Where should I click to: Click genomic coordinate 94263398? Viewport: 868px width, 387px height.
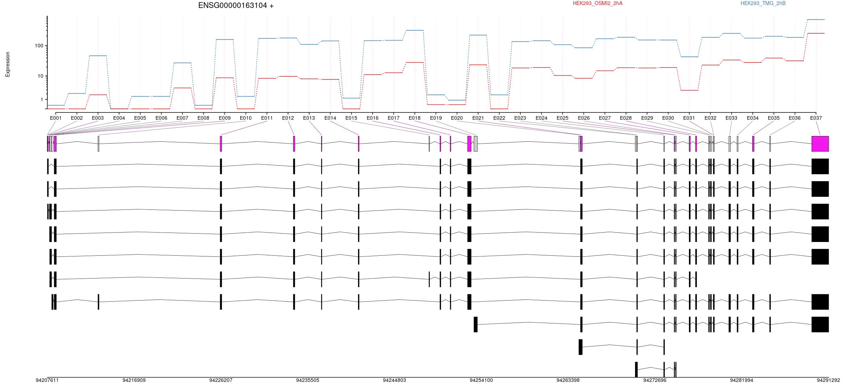point(568,380)
